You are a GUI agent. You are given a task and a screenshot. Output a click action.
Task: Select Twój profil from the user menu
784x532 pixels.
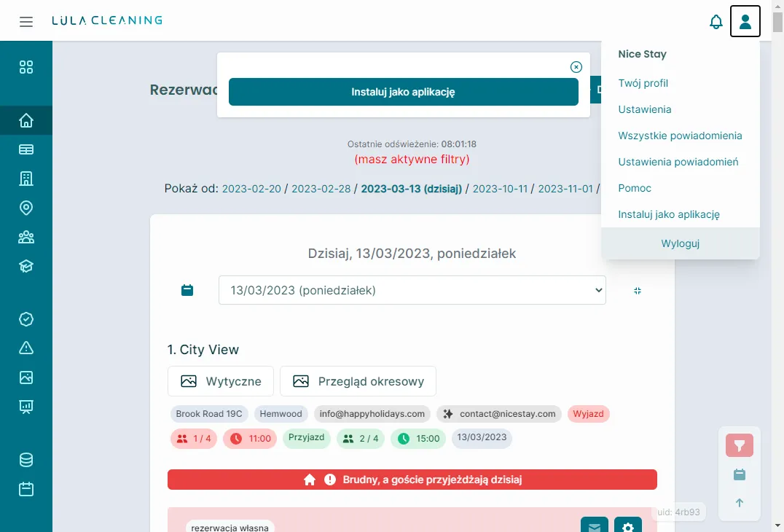pyautogui.click(x=643, y=83)
